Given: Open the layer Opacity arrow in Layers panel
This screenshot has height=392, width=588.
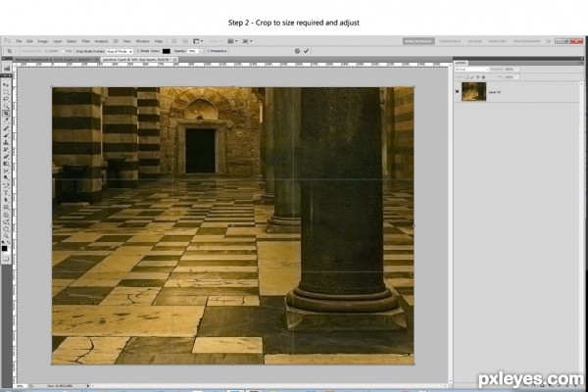Looking at the screenshot, I should click(x=517, y=69).
